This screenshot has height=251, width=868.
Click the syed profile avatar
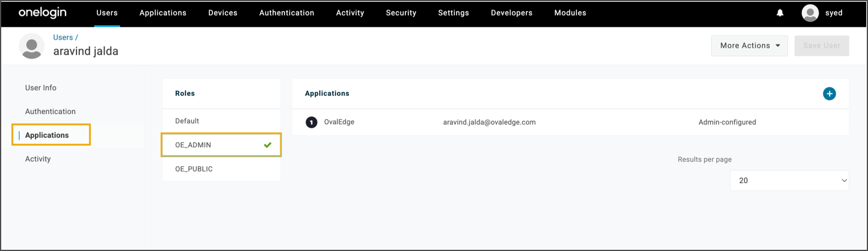click(x=810, y=13)
